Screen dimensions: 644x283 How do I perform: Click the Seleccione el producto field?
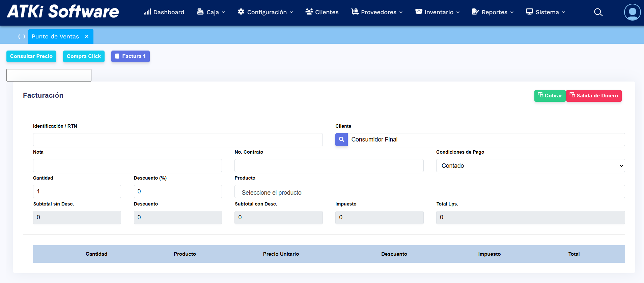click(x=429, y=192)
